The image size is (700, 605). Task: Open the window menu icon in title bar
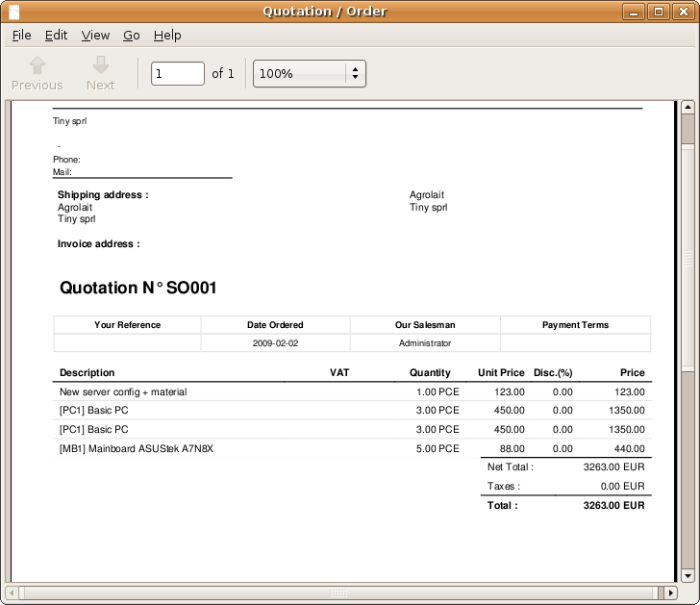(13, 12)
